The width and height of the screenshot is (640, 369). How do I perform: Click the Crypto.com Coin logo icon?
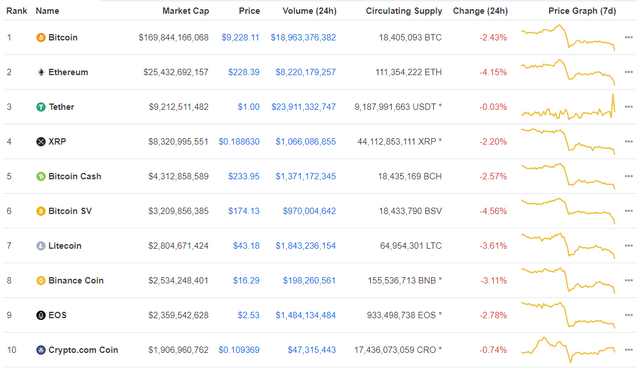point(40,350)
